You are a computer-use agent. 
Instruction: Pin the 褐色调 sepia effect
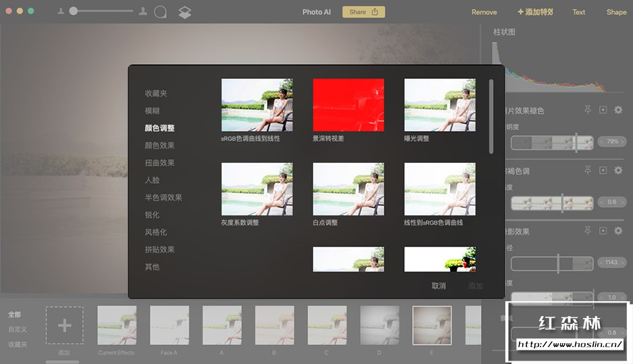point(588,170)
